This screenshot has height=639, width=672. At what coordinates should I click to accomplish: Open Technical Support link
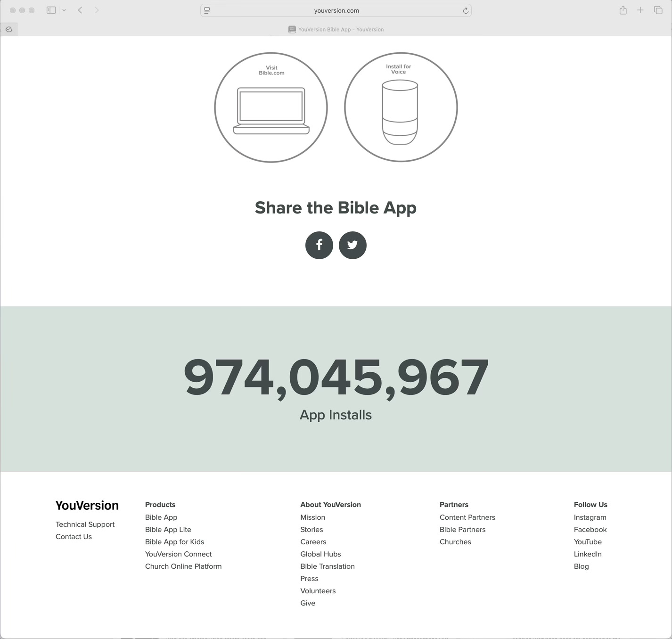[85, 524]
